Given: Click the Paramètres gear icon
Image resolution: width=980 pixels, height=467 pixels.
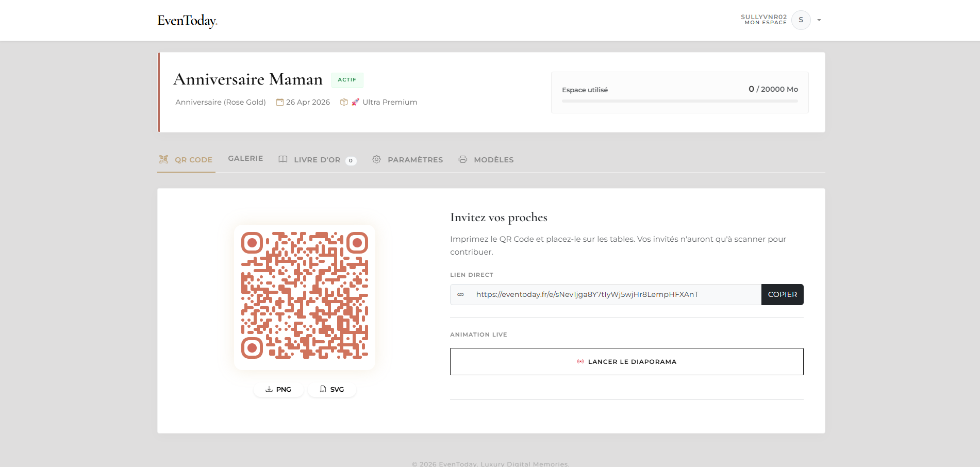Looking at the screenshot, I should (x=377, y=159).
